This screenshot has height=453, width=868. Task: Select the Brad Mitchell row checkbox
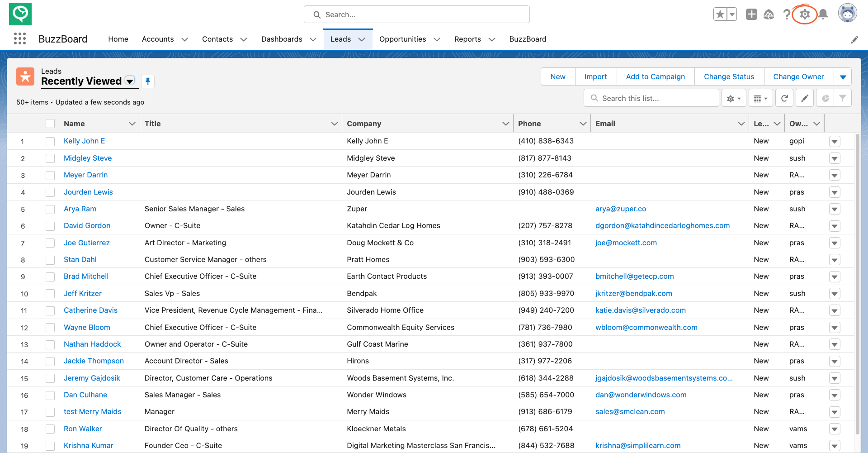click(x=50, y=277)
